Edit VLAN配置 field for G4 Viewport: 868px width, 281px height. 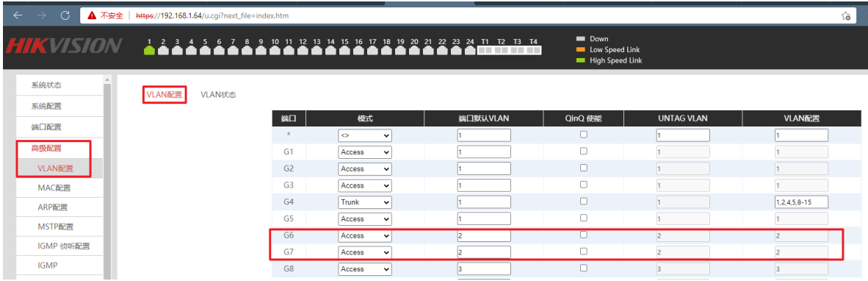pyautogui.click(x=802, y=202)
